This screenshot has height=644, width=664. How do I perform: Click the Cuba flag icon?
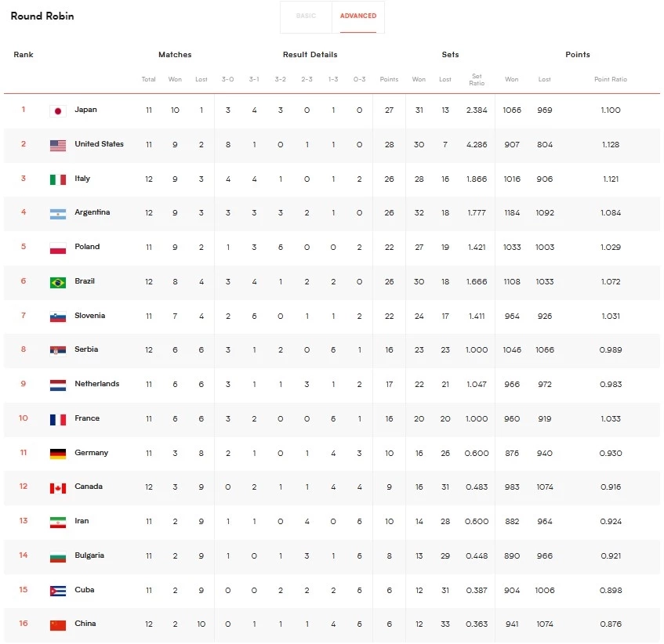(57, 590)
